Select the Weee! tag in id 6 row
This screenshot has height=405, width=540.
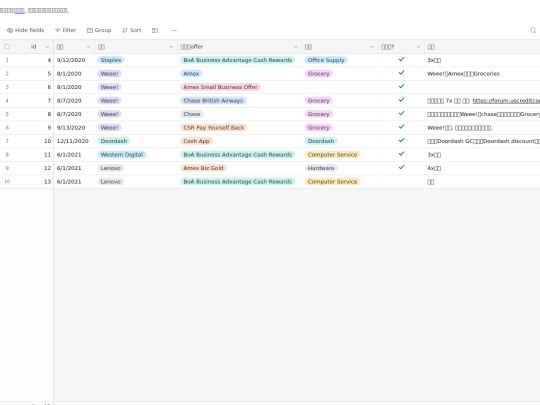pyautogui.click(x=110, y=87)
